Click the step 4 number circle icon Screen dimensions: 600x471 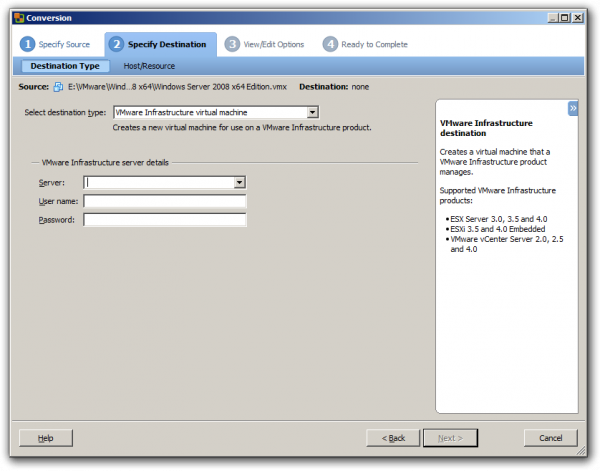[x=330, y=44]
